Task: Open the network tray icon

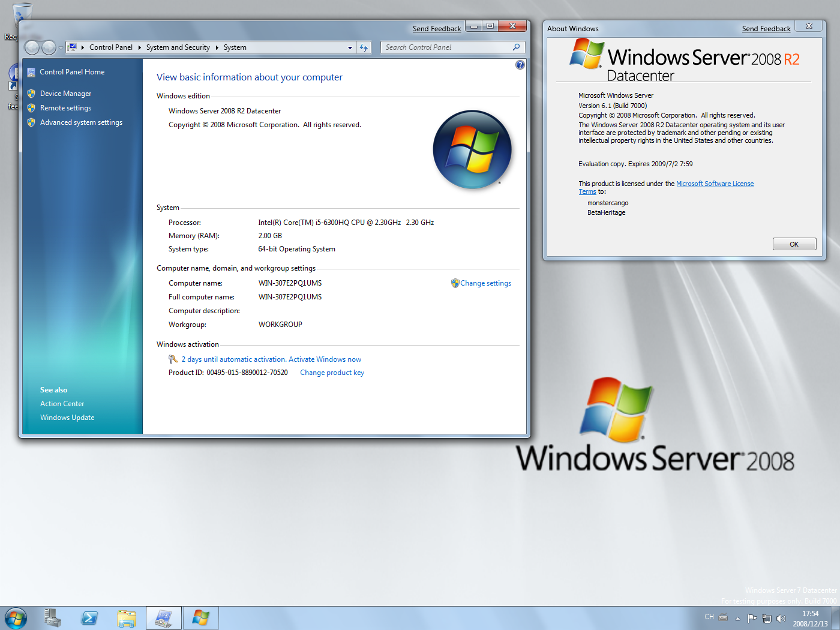Action: (766, 618)
